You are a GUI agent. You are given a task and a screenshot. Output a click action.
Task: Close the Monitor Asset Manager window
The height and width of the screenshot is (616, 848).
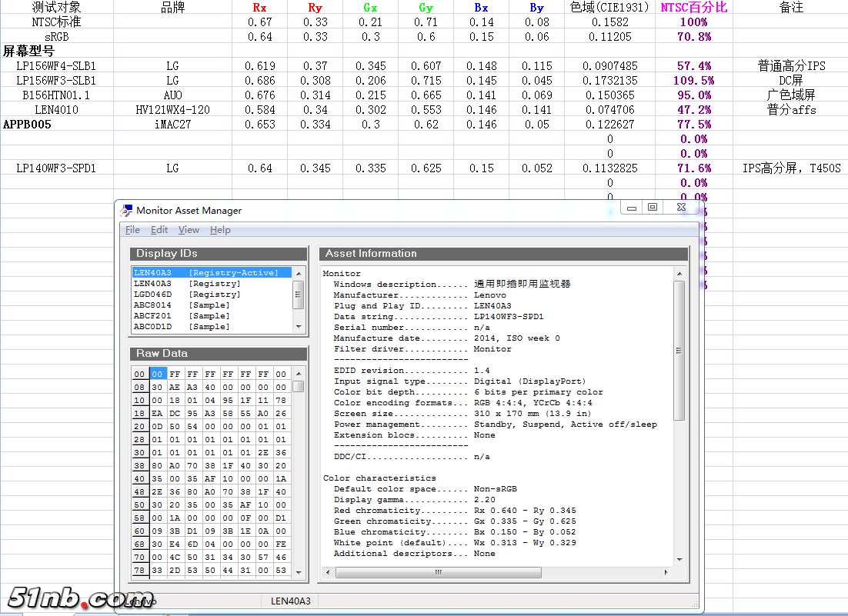[x=681, y=208]
